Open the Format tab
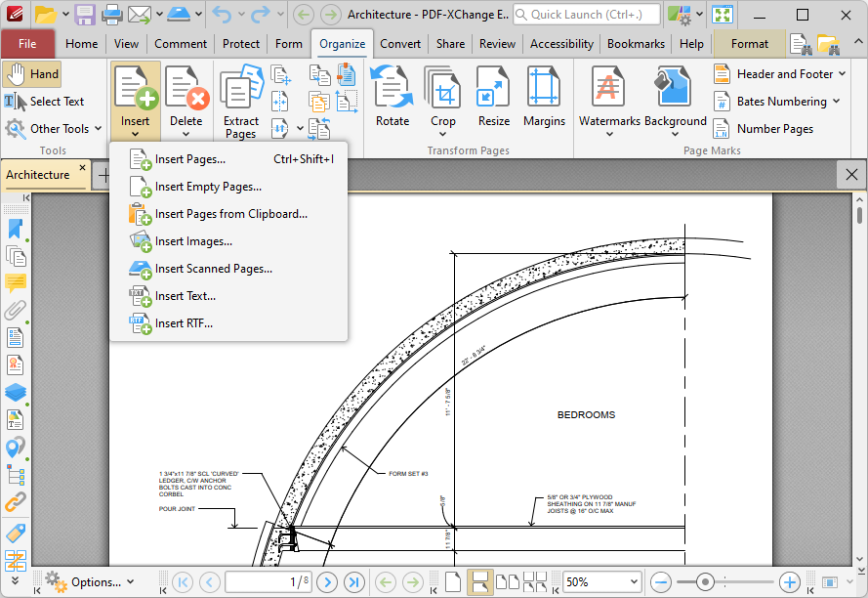 (750, 44)
